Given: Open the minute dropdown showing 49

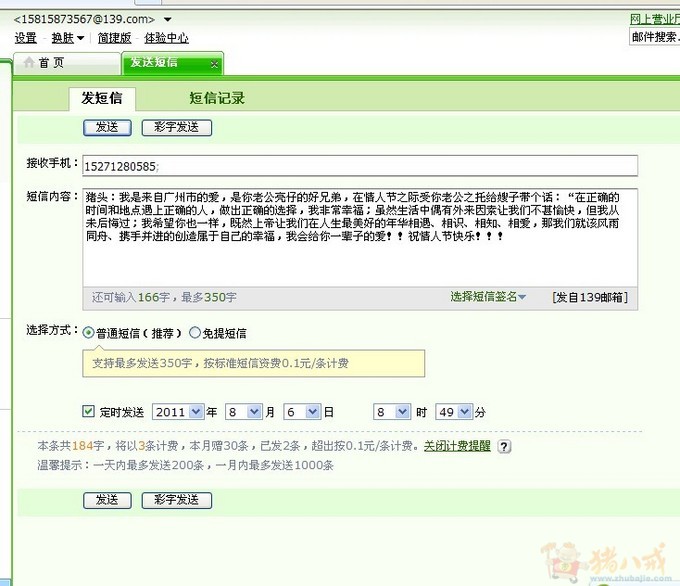Looking at the screenshot, I should pyautogui.click(x=454, y=412).
